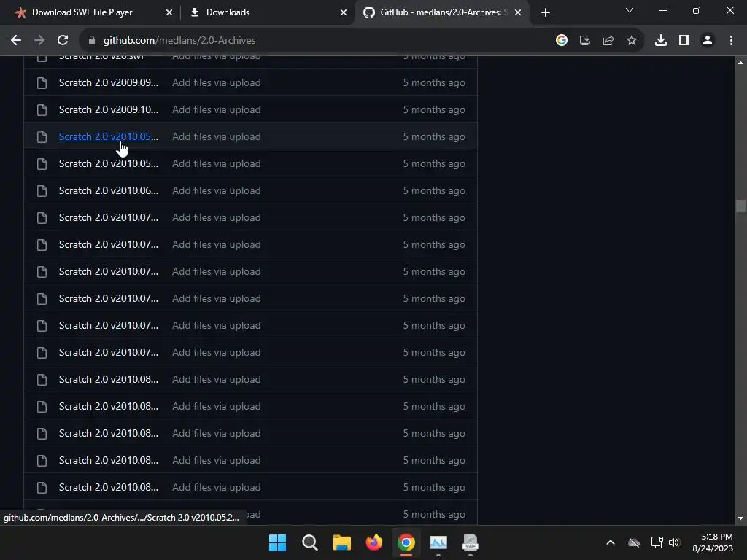
Task: Click the scrollbar down arrow
Action: point(740,518)
